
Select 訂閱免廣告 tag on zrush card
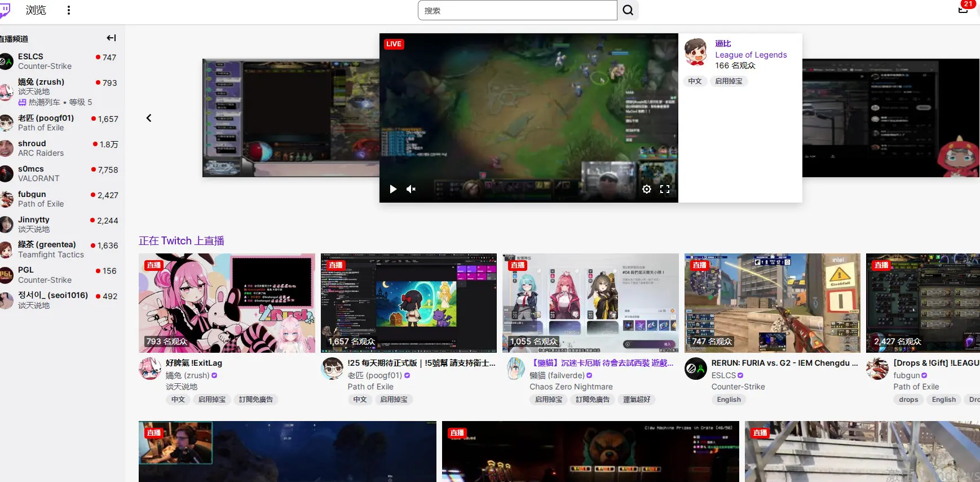[256, 400]
